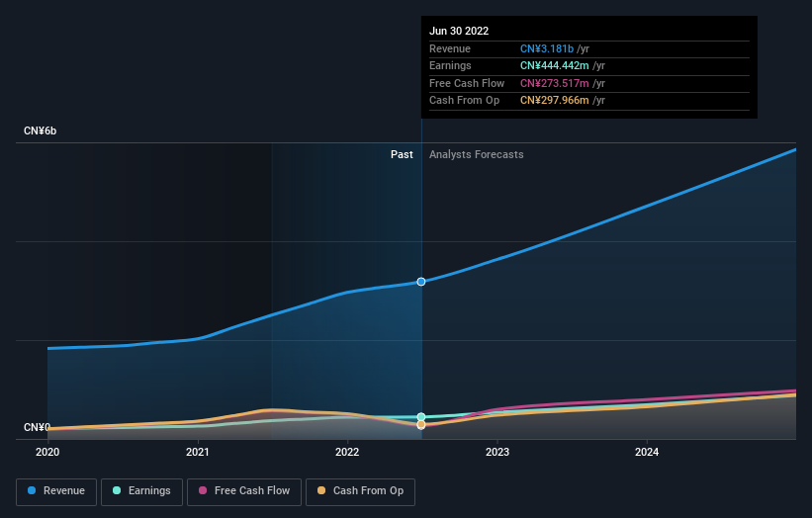Click the teal Earnings data point marker

421,416
